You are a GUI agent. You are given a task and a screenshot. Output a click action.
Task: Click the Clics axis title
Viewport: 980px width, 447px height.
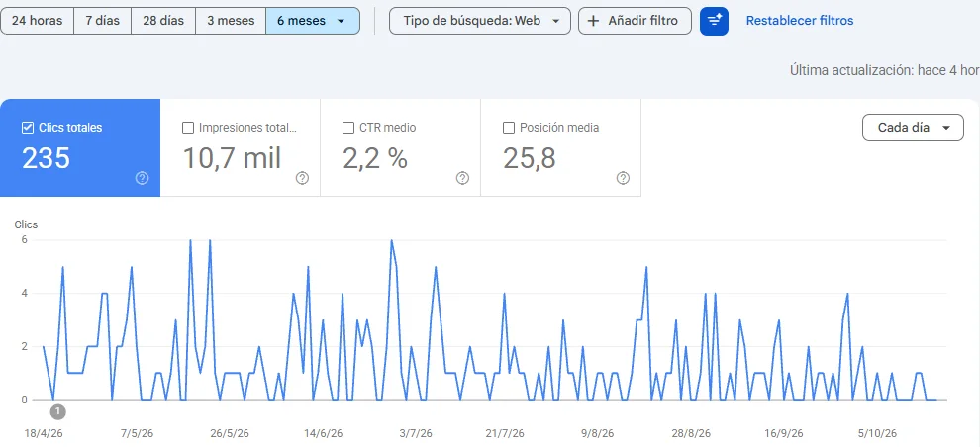27,225
